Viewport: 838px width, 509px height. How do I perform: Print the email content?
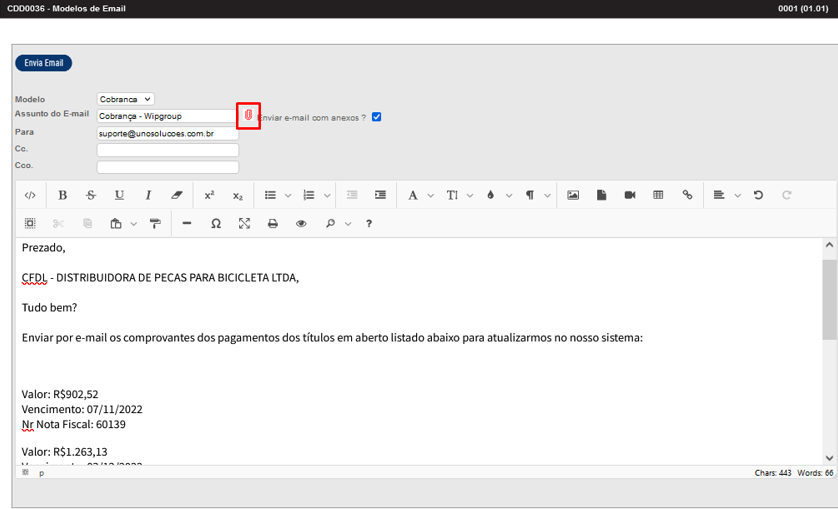(x=272, y=224)
